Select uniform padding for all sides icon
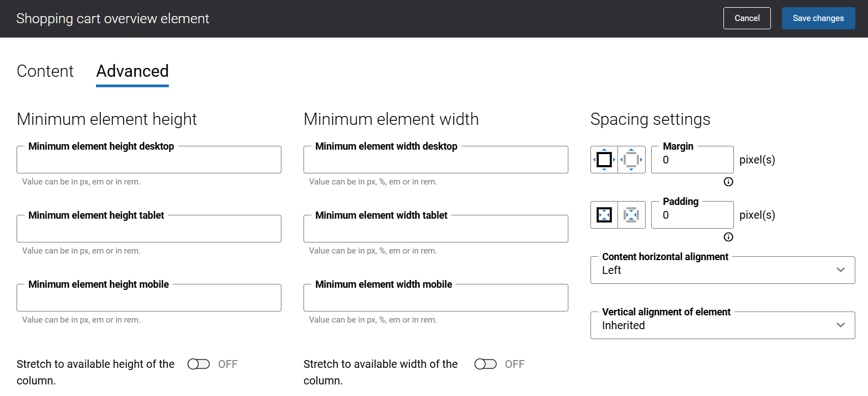The width and height of the screenshot is (868, 396). [x=604, y=215]
